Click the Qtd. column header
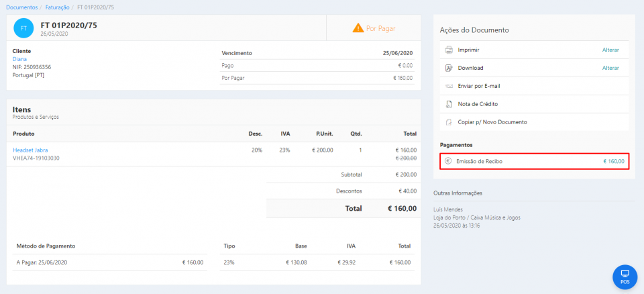The height and width of the screenshot is (294, 644). point(356,134)
